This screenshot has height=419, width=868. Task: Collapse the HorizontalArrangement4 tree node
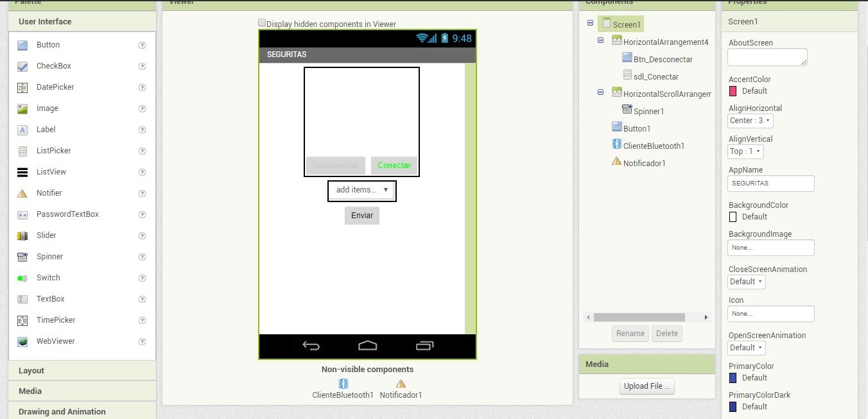coord(601,40)
